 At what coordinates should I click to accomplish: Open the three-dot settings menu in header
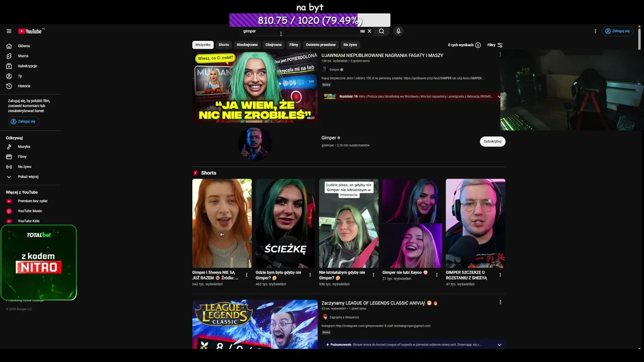(595, 31)
